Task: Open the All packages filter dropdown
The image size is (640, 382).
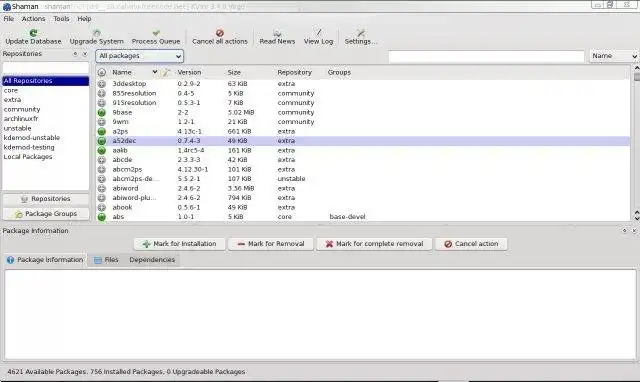Action: (x=140, y=56)
